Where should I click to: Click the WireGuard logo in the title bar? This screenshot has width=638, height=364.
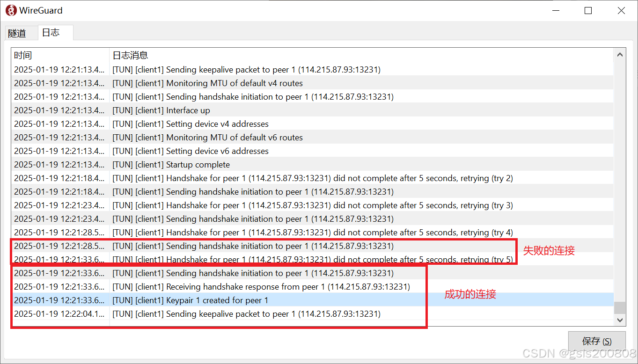(11, 10)
